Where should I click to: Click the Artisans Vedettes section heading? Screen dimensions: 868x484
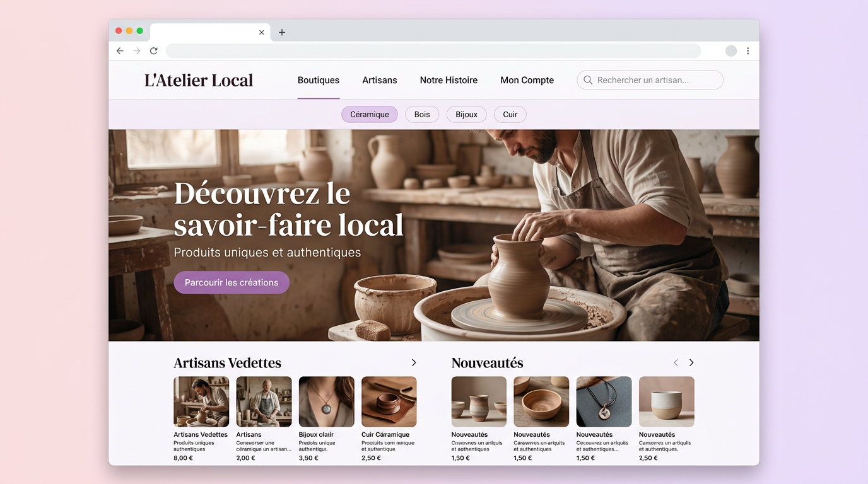pyautogui.click(x=227, y=363)
